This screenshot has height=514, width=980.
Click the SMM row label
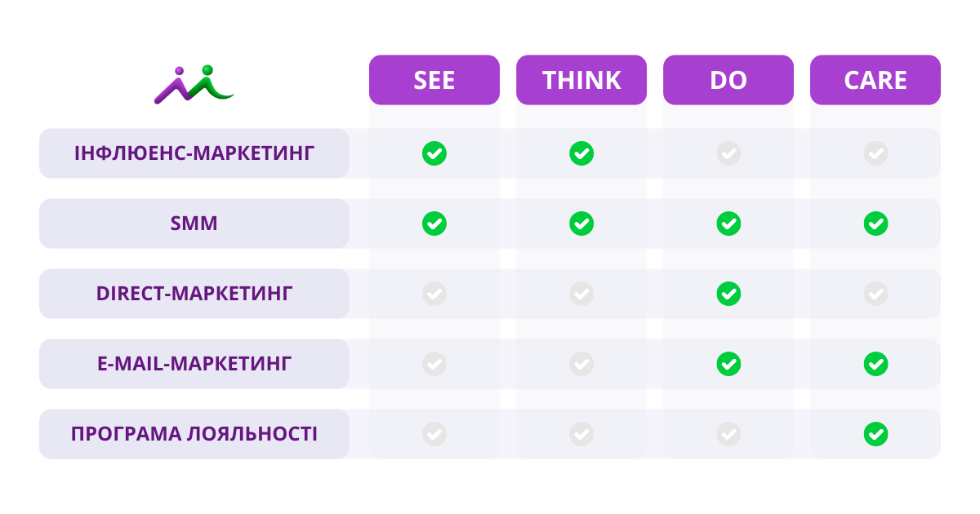click(194, 224)
